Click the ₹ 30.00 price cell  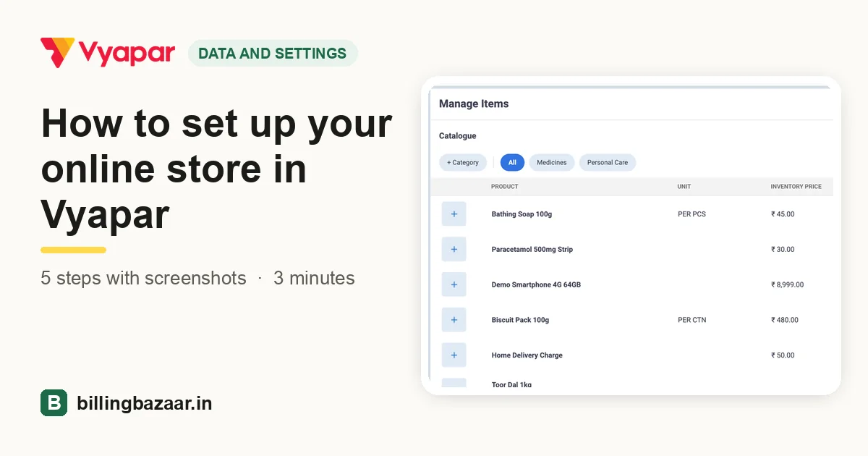783,250
